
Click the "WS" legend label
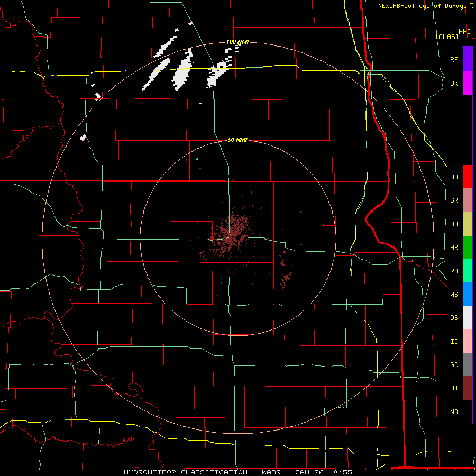[454, 295]
